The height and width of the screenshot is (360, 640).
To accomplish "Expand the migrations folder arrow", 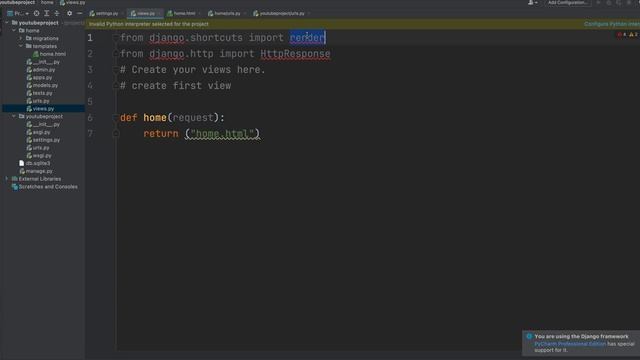I will [x=21, y=38].
